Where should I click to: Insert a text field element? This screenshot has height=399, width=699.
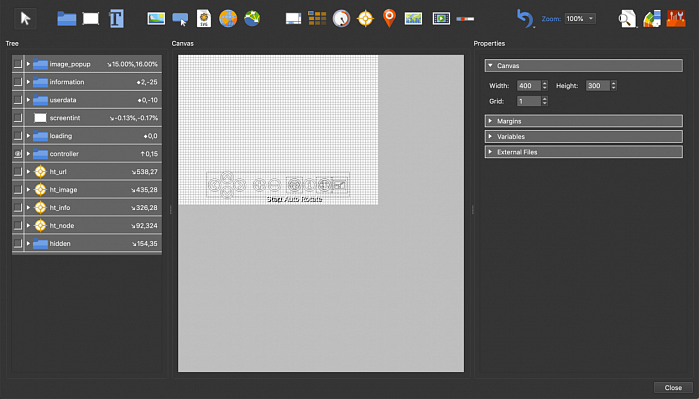click(116, 19)
